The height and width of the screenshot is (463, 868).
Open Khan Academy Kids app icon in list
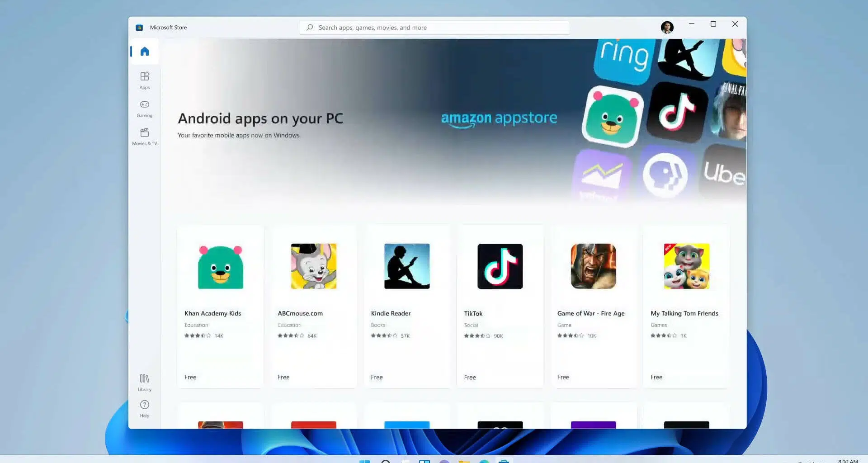point(221,266)
